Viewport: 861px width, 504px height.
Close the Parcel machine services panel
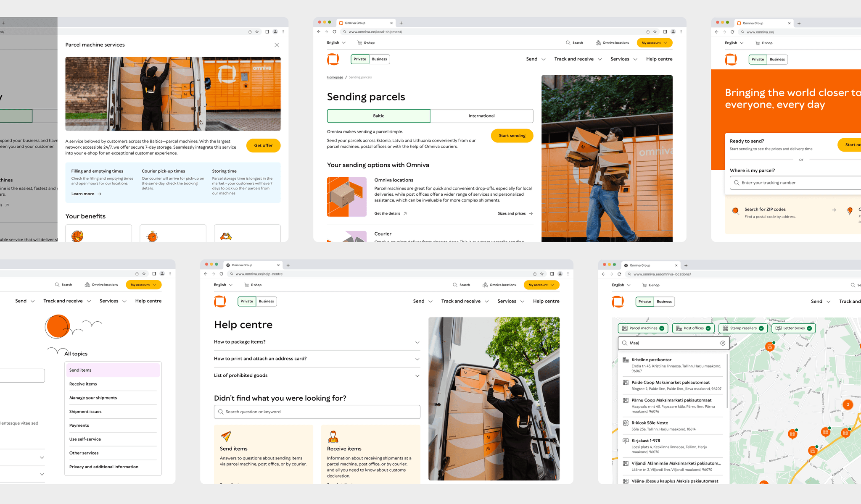click(276, 45)
